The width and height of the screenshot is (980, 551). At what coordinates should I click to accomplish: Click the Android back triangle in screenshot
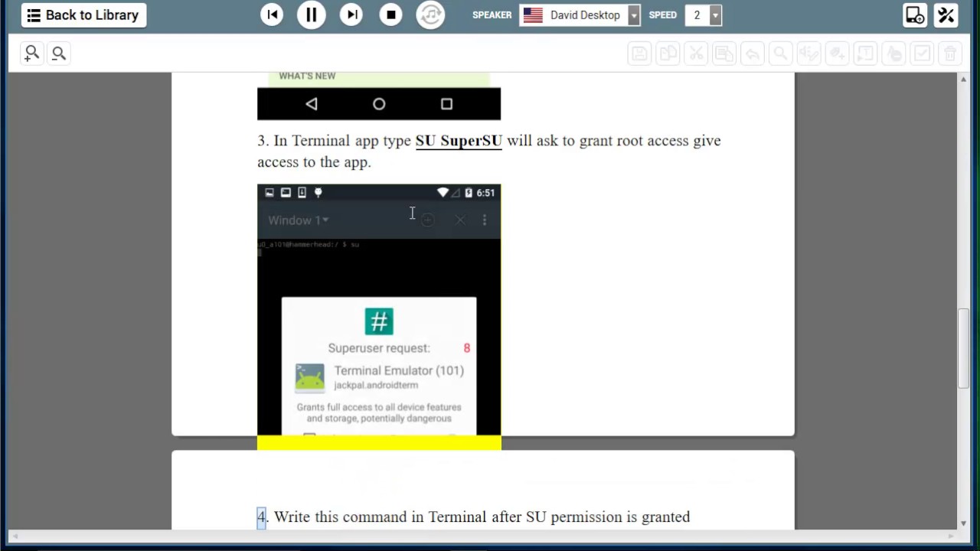pos(311,104)
